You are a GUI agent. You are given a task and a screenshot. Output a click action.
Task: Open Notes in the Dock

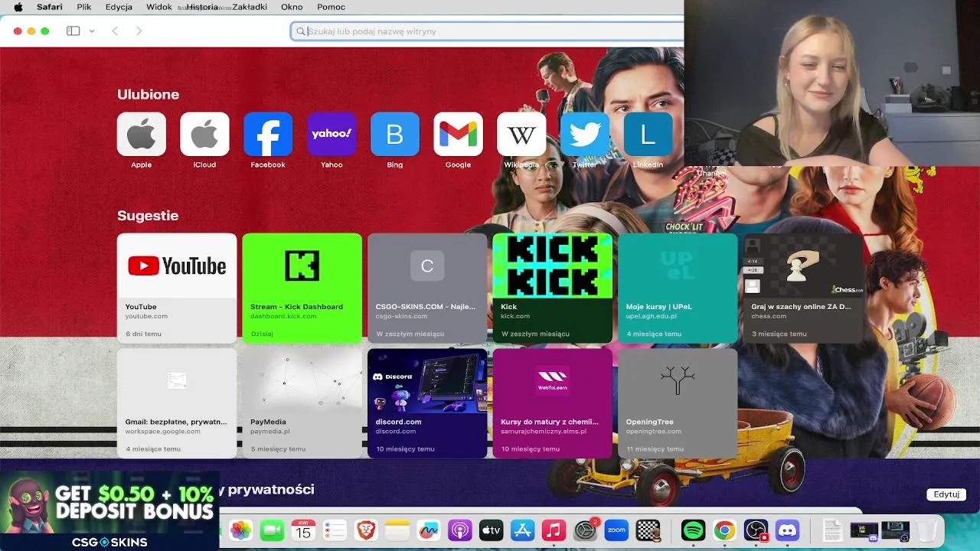tap(397, 530)
